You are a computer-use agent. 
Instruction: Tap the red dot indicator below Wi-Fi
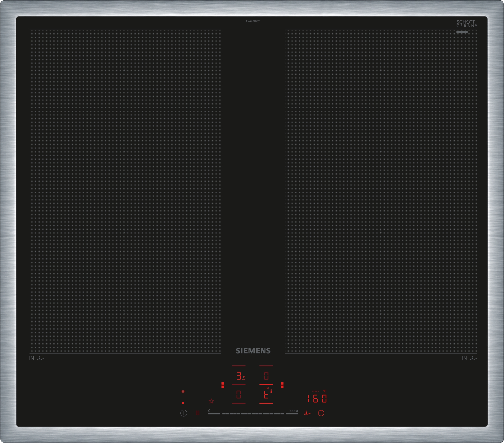pos(183,403)
